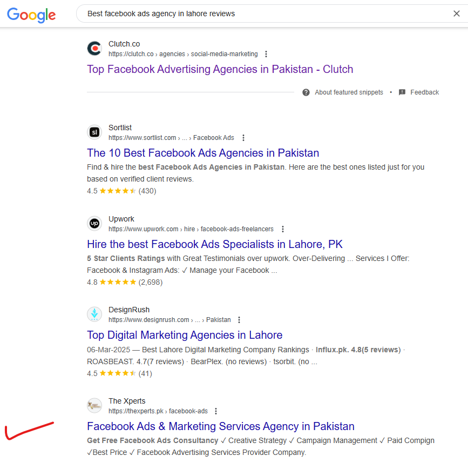Click the Clutch.co site favicon

pos(94,49)
